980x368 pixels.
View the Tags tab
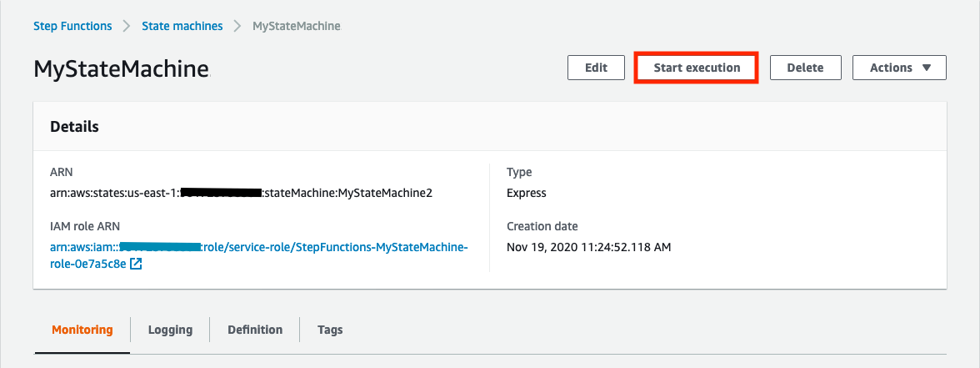point(330,330)
